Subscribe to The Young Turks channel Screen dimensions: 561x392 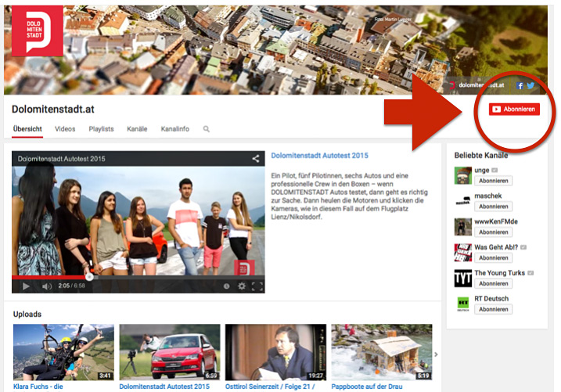[494, 283]
